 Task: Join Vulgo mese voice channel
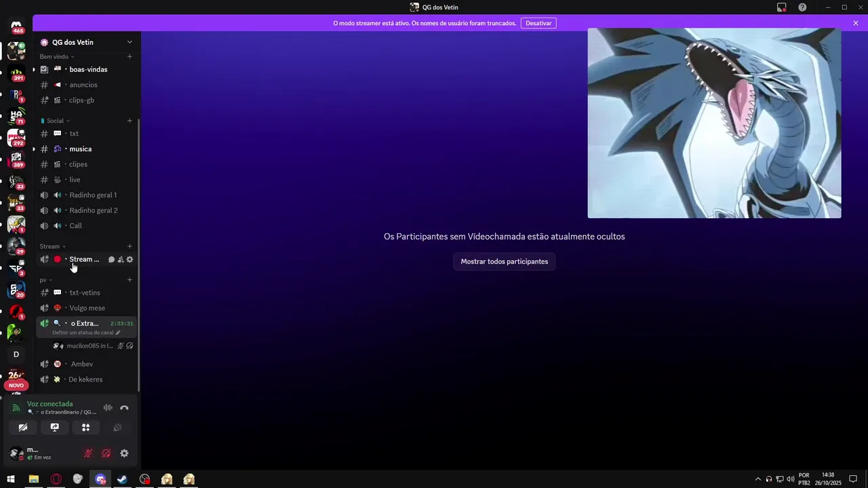click(x=87, y=308)
